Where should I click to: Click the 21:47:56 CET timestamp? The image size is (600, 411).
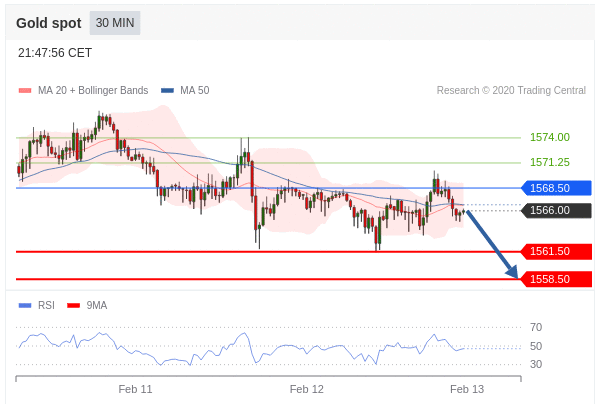pos(55,53)
